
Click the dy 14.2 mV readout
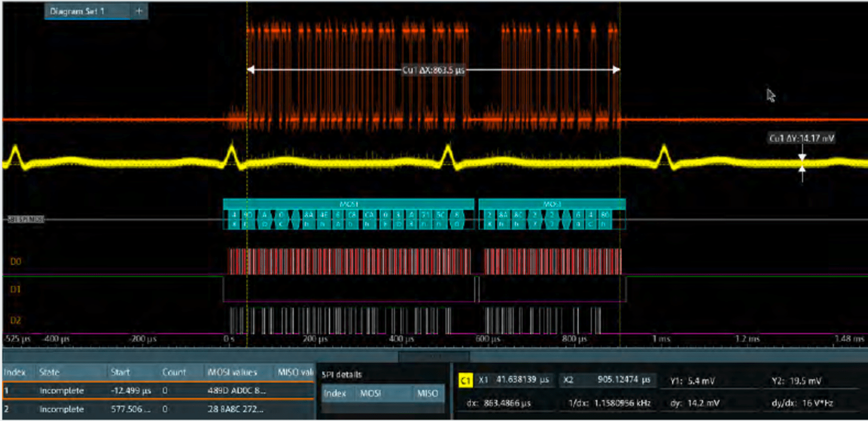click(x=695, y=403)
